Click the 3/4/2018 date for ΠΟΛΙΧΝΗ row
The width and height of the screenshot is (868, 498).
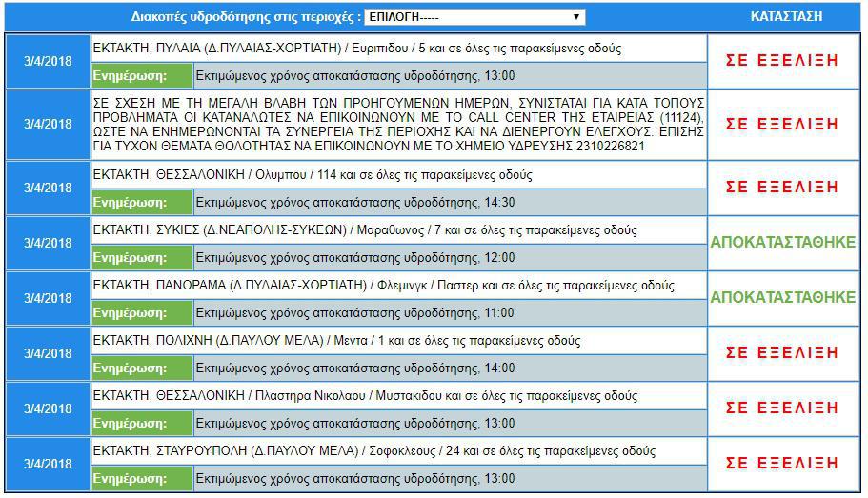48,353
